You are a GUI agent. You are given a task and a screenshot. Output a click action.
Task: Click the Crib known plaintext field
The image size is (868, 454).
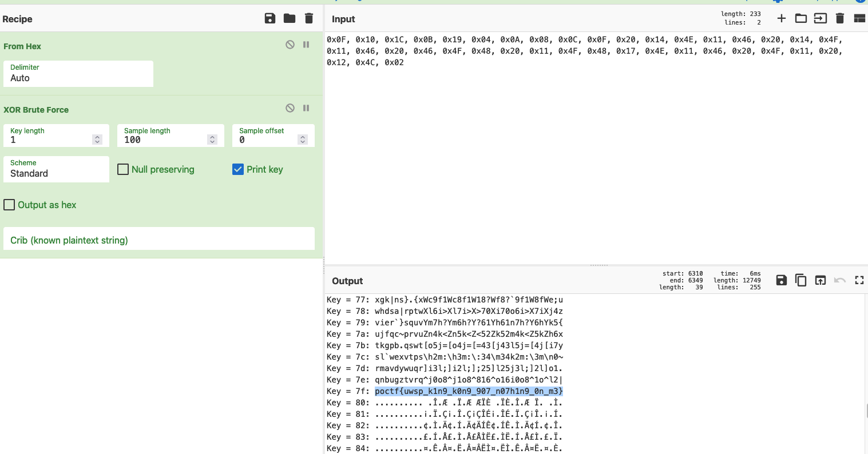[x=158, y=238]
